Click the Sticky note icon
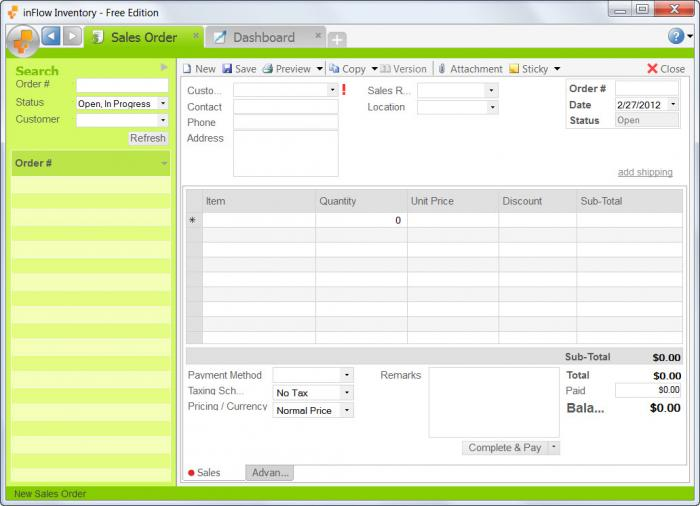700x506 pixels. [x=514, y=69]
